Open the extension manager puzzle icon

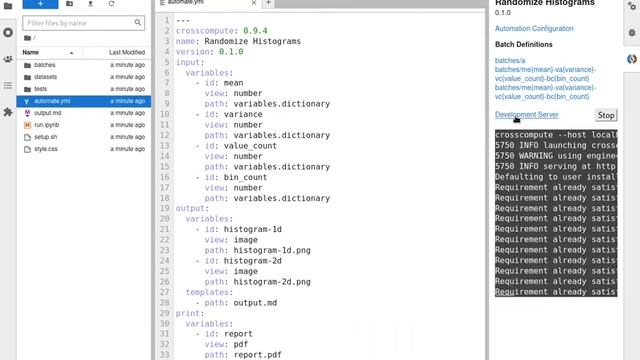point(8,112)
